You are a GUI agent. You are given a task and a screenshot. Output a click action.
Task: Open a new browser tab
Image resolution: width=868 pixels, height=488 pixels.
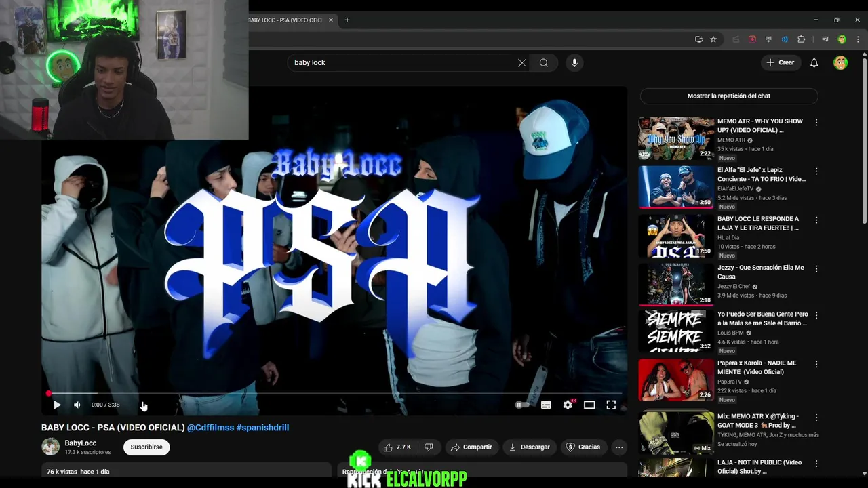point(347,20)
